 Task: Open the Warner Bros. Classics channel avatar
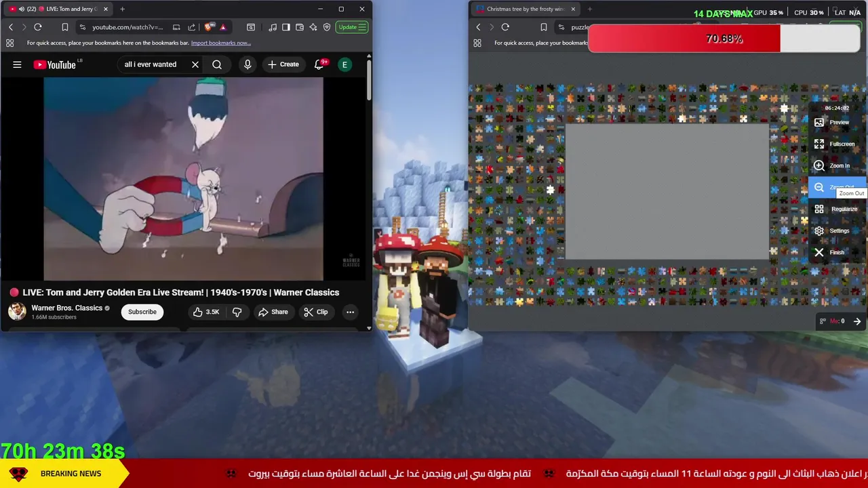coord(17,312)
